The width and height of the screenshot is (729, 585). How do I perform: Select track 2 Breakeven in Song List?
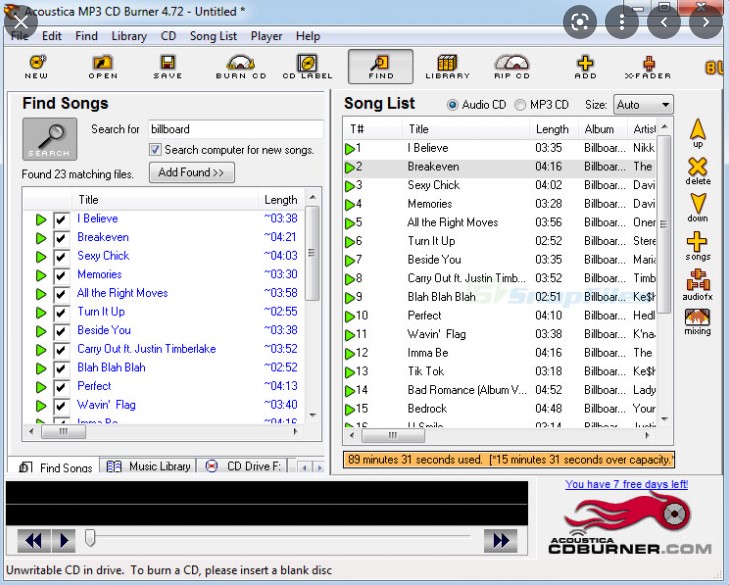pos(501,167)
